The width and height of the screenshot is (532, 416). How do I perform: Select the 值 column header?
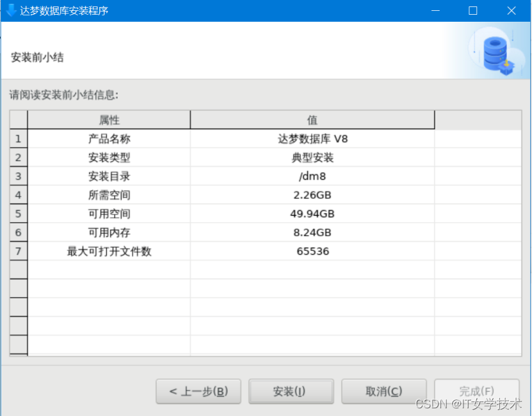point(312,120)
